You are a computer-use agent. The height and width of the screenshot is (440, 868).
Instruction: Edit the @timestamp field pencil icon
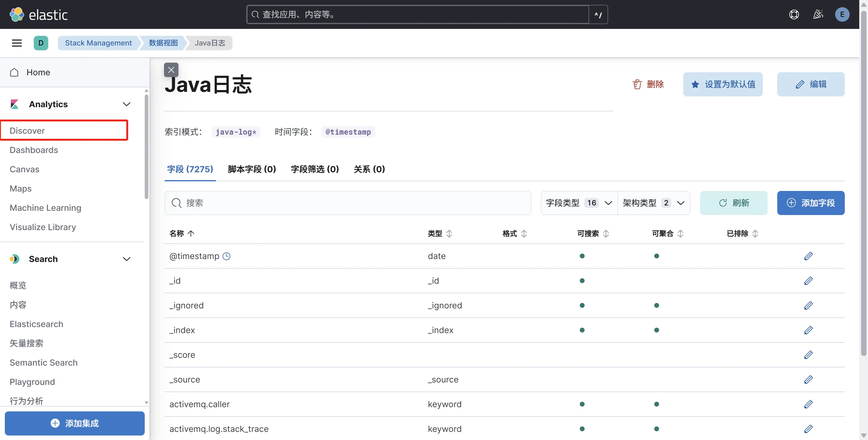(808, 256)
